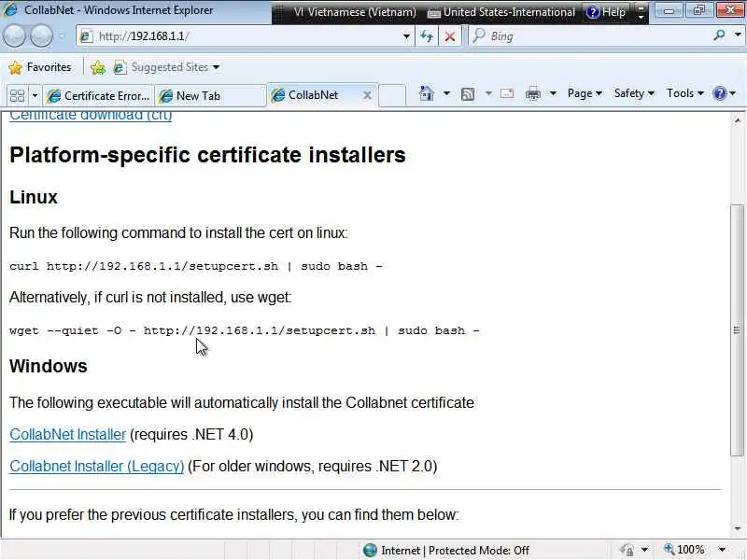
Task: Click the scrollbar up arrow
Action: (737, 120)
